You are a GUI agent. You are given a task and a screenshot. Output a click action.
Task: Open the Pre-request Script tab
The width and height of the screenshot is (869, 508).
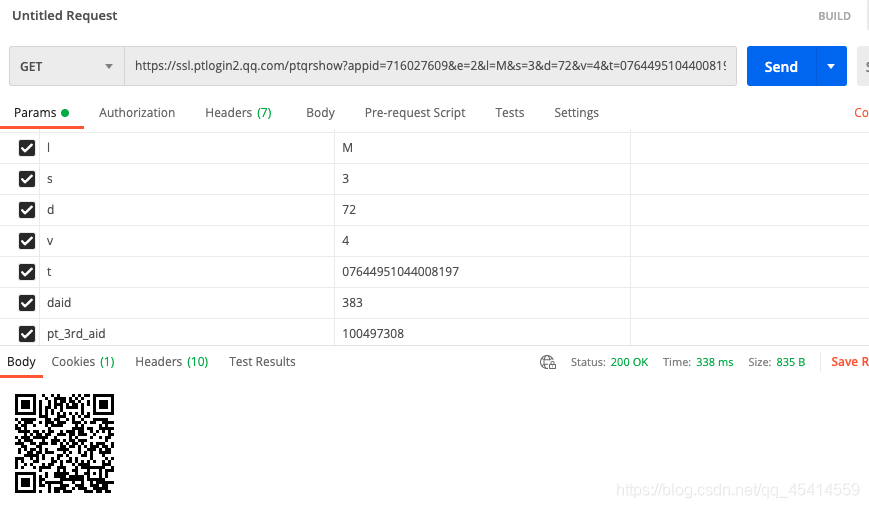click(x=415, y=113)
